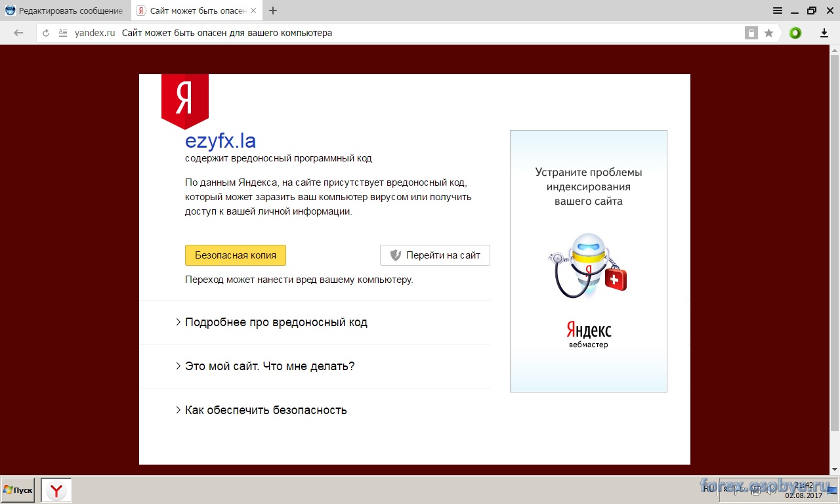
Task: Open the browser hamburger menu
Action: 778,10
